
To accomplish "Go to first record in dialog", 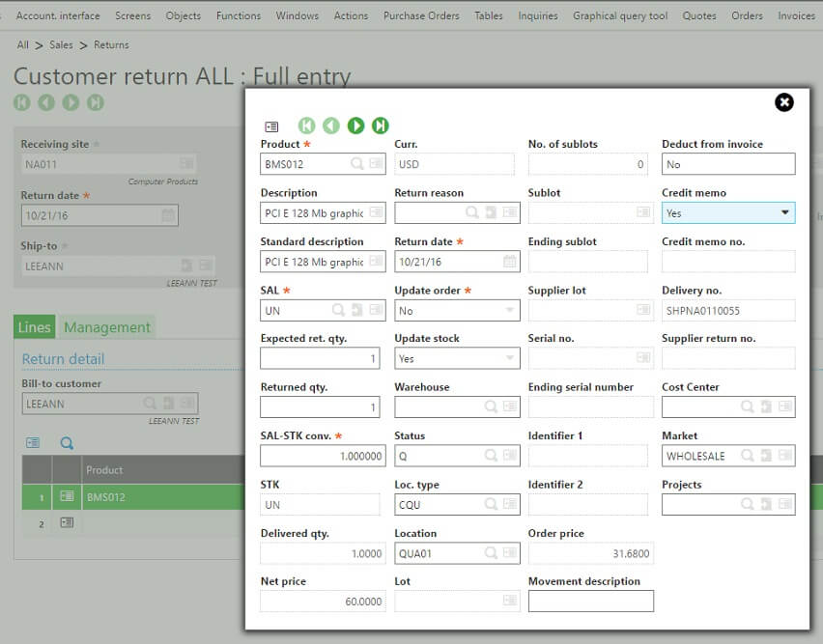I will (x=306, y=126).
